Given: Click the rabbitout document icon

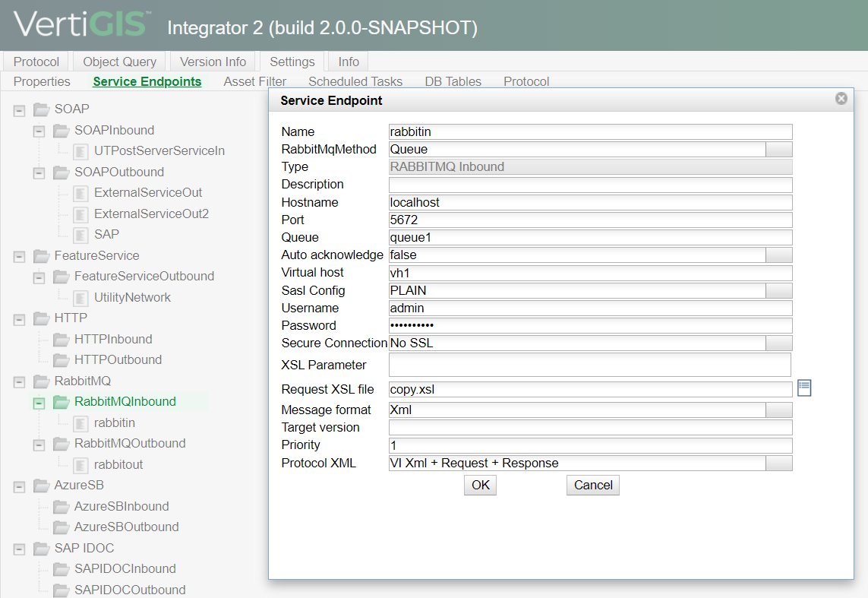Looking at the screenshot, I should point(80,465).
